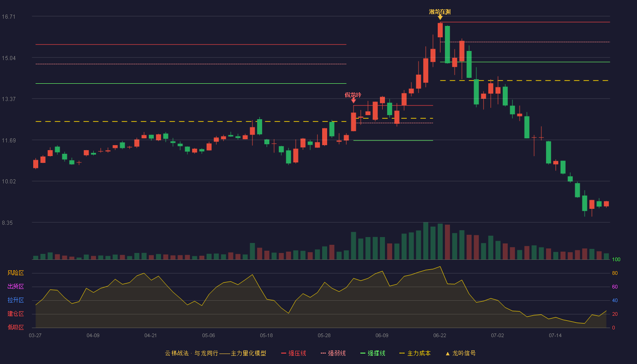Image resolution: width=637 pixels, height=364 pixels.
Task: Click the 建仓区 zone label
Action: click(15, 314)
